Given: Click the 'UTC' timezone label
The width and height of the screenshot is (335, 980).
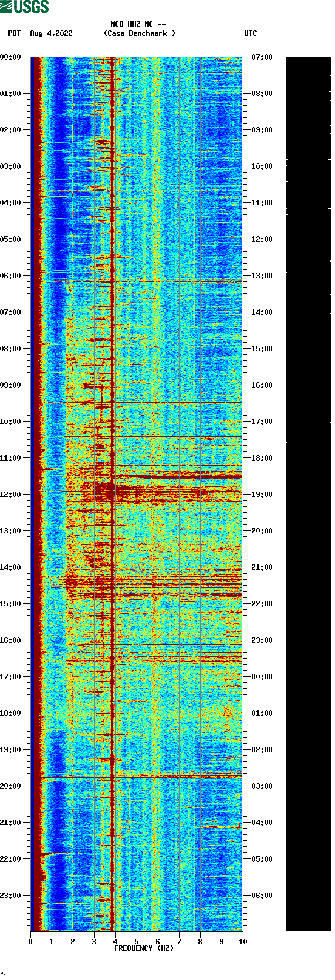Looking at the screenshot, I should coord(251,33).
